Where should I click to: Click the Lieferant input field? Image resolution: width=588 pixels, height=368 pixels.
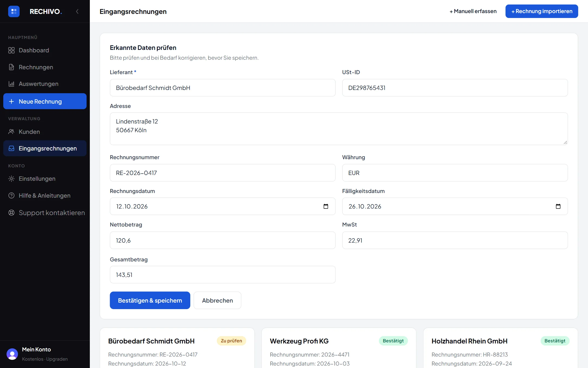tap(223, 88)
